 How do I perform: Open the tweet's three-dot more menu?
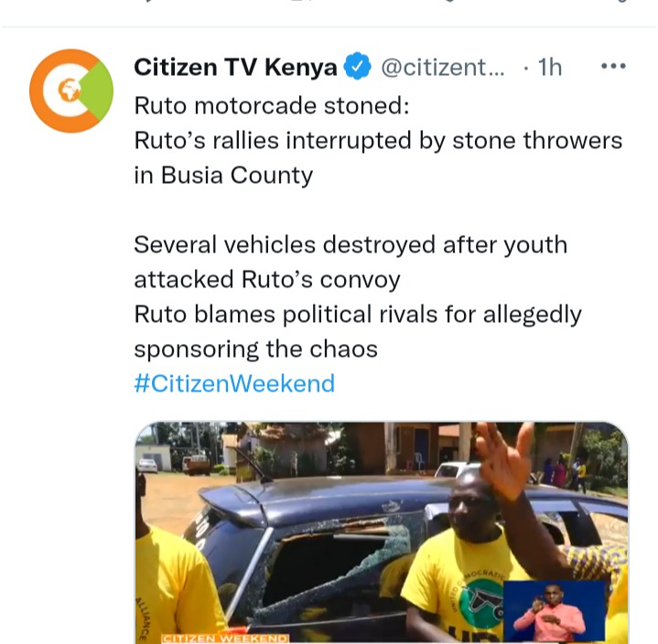click(x=613, y=66)
